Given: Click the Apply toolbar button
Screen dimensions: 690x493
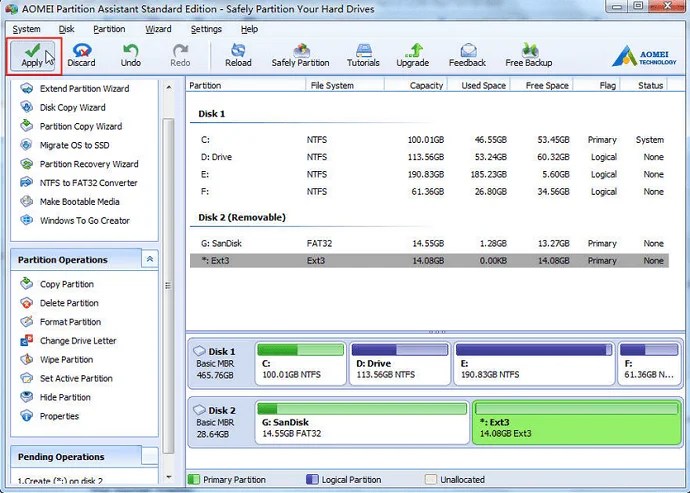Looking at the screenshot, I should pos(33,56).
